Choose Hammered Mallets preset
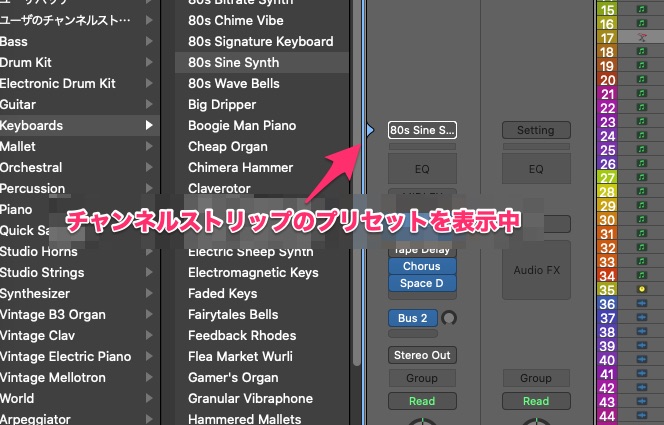The height and width of the screenshot is (425, 664). tap(262, 418)
